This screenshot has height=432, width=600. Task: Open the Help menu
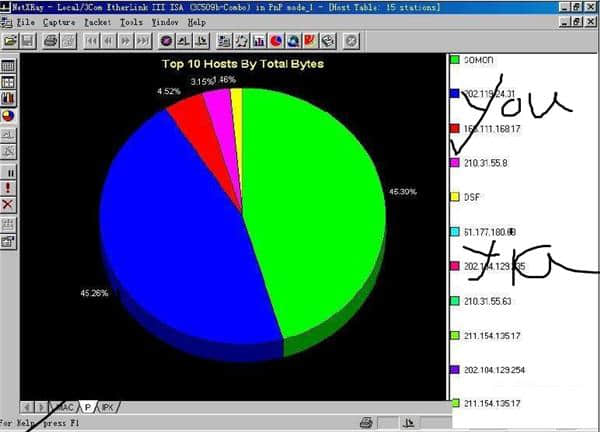coord(196,21)
